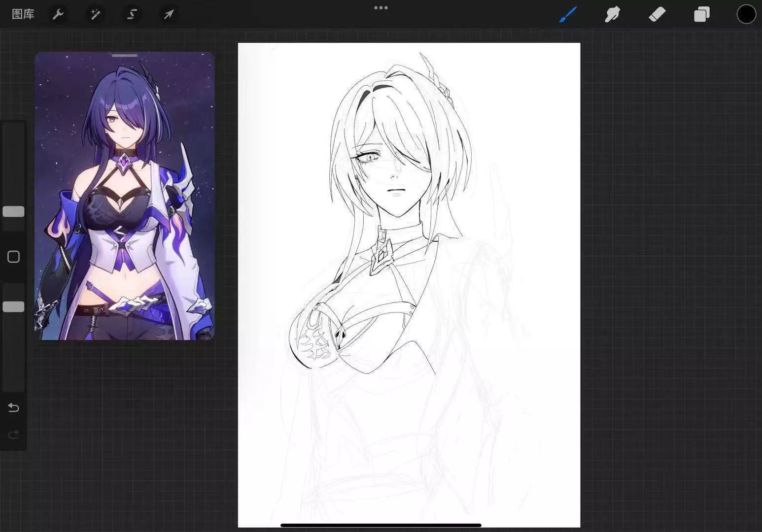This screenshot has width=762, height=532.
Task: Open the Layers panel
Action: click(702, 14)
